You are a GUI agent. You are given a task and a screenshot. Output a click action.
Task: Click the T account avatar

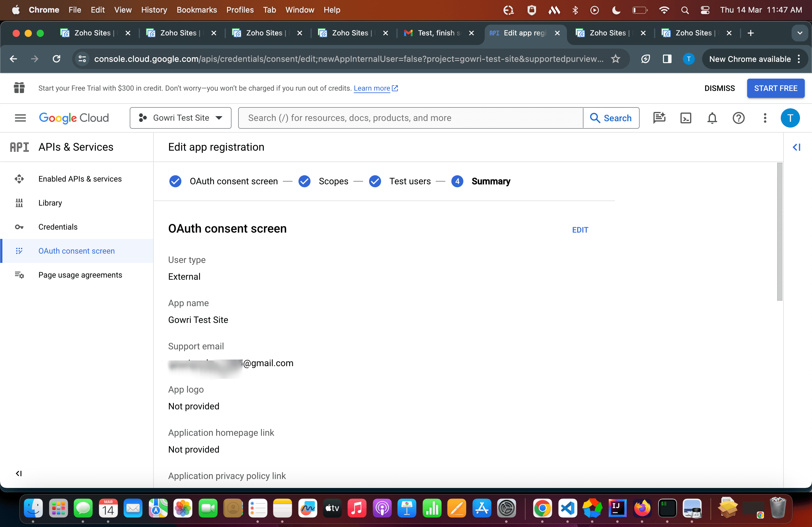click(x=790, y=118)
